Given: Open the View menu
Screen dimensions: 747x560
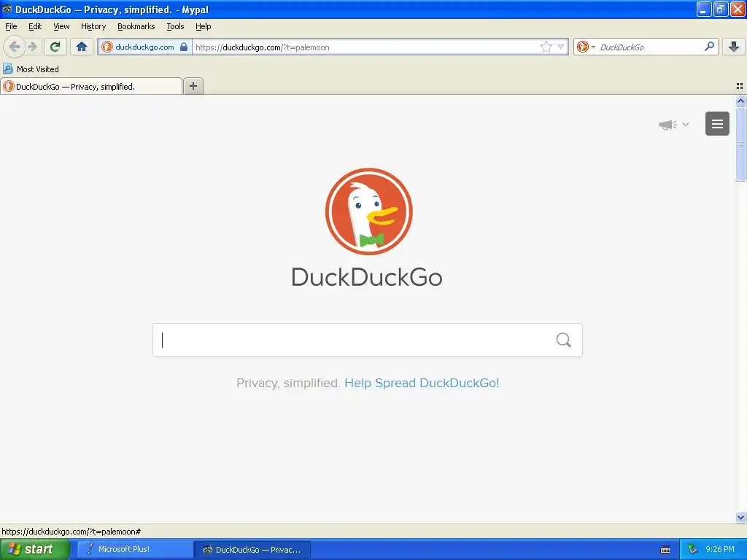Looking at the screenshot, I should coord(61,26).
